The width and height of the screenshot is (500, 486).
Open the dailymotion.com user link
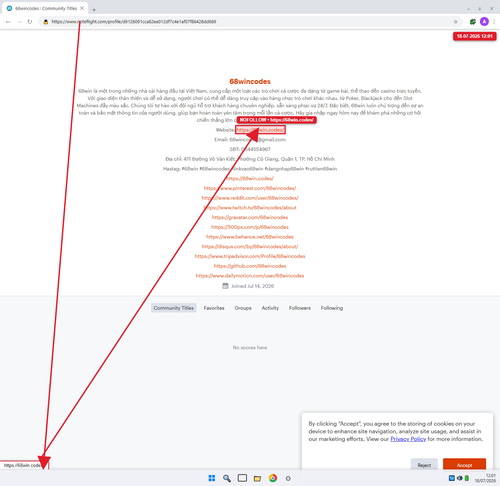click(250, 275)
